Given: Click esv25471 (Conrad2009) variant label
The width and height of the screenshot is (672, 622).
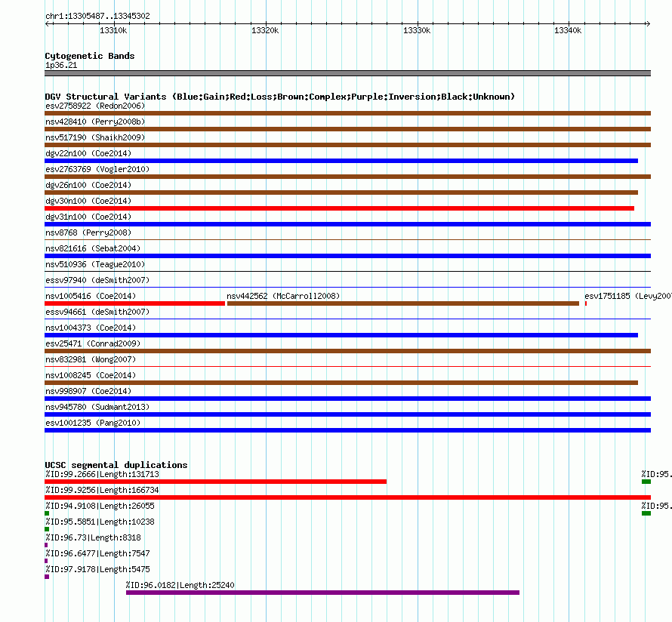Looking at the screenshot, I should 93,343.
